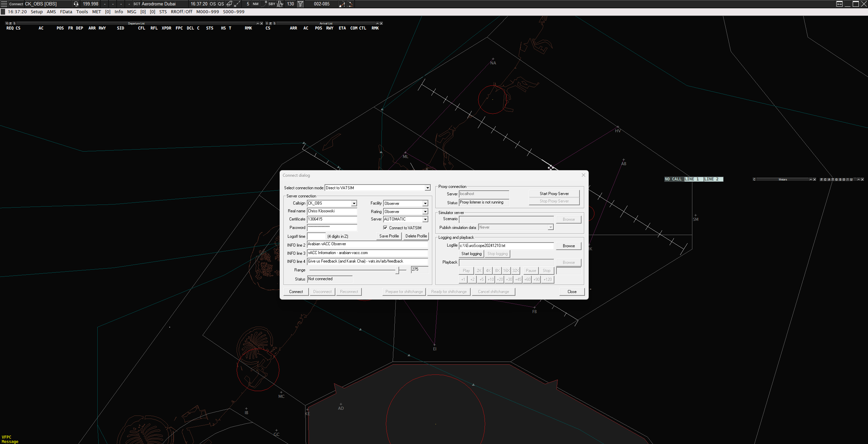Screen dimensions: 868x444
Task: Click the F button on Departure List
Action: 11,23
